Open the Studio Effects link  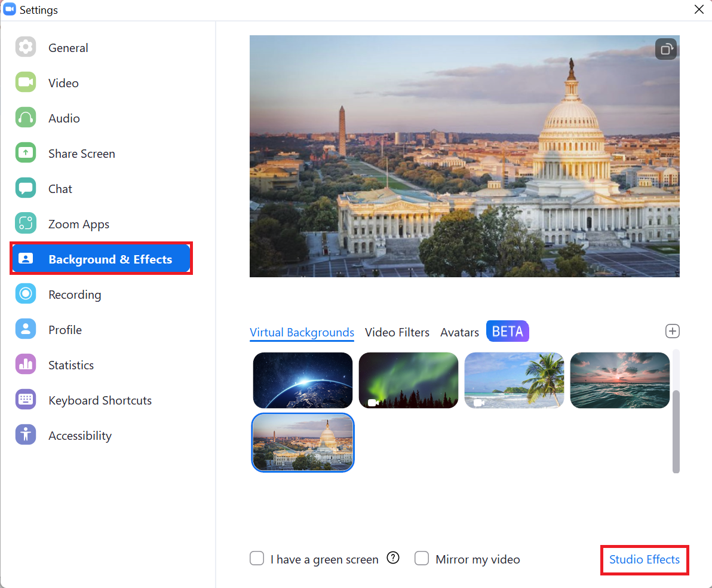coord(645,559)
